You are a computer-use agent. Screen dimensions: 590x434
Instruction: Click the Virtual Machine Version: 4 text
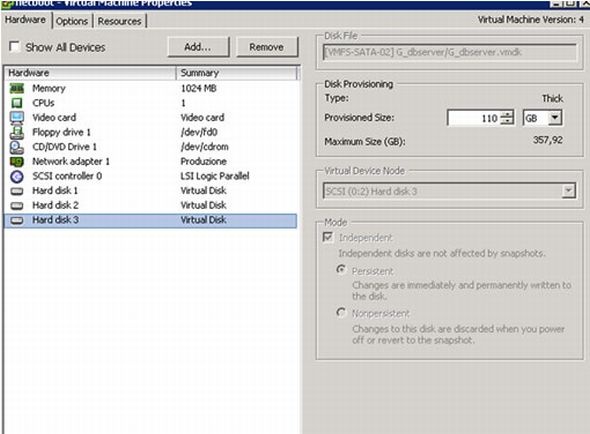[531, 20]
